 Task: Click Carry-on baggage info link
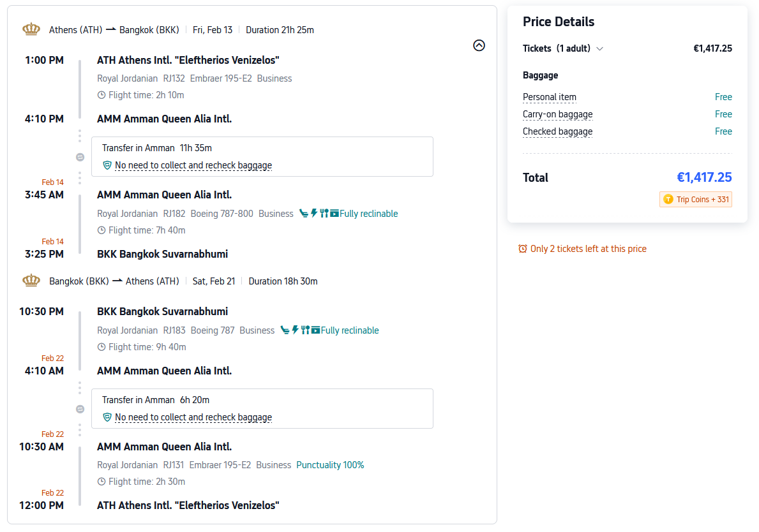557,114
